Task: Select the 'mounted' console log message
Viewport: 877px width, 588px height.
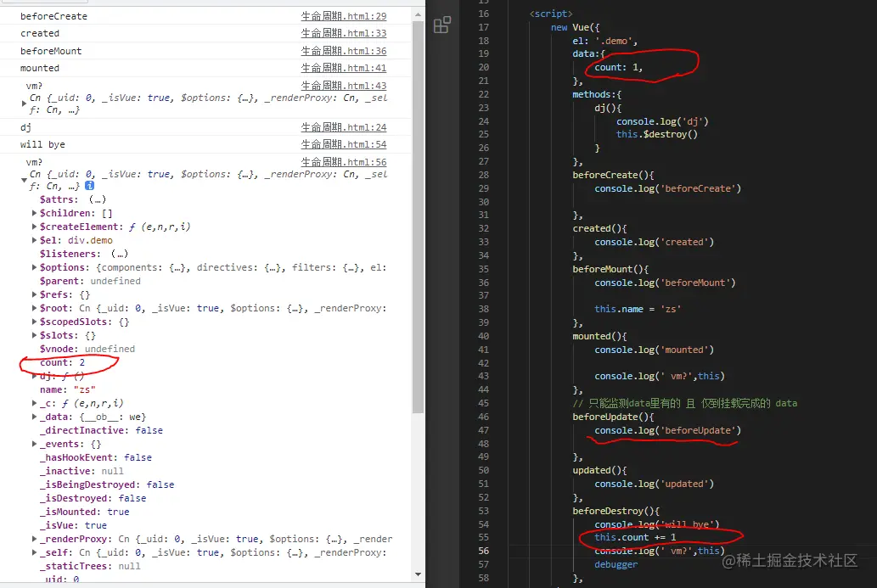Action: 40,68
